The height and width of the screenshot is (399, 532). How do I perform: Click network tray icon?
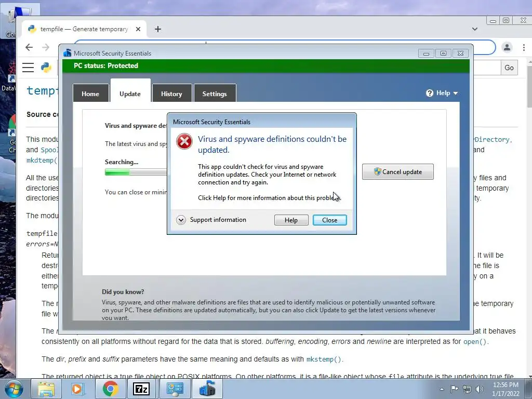(x=467, y=389)
